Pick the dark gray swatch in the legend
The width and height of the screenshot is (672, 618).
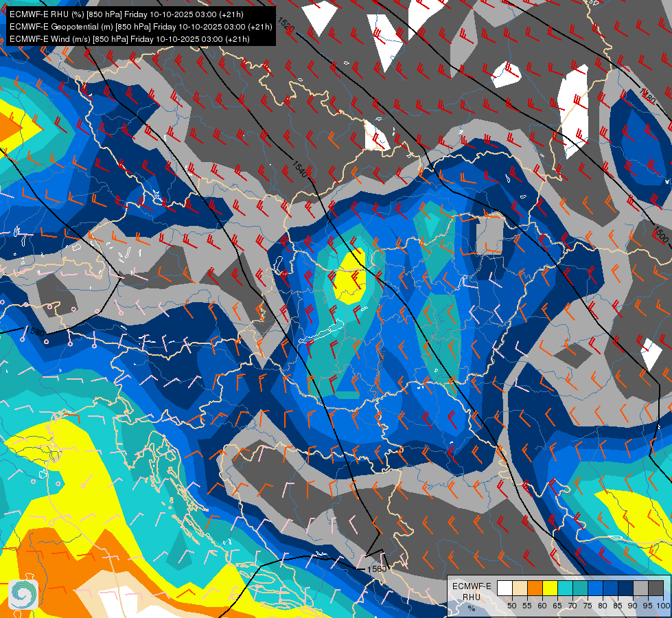point(656,588)
